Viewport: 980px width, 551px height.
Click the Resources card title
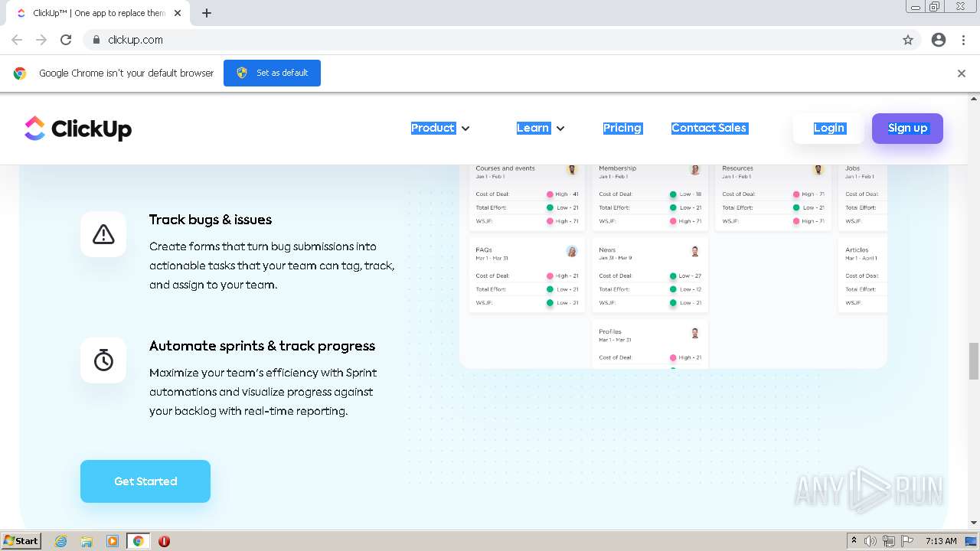click(737, 168)
